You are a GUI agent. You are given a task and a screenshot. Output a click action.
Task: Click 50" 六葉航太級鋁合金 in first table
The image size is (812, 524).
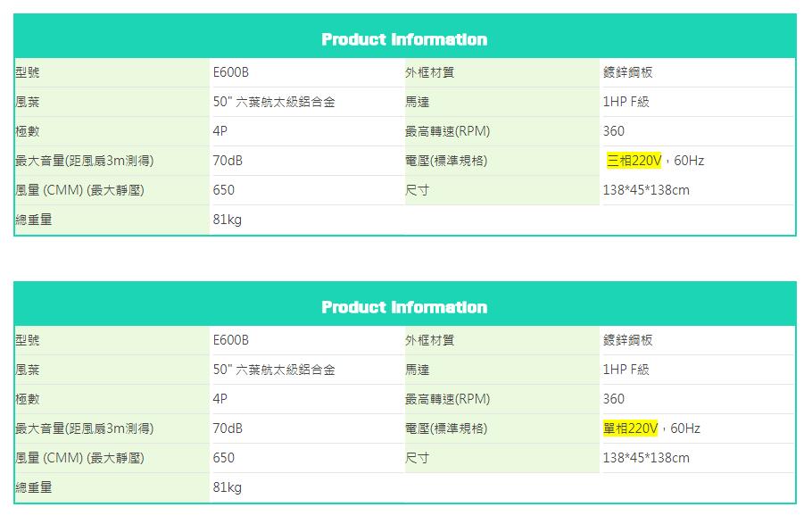[x=274, y=102]
